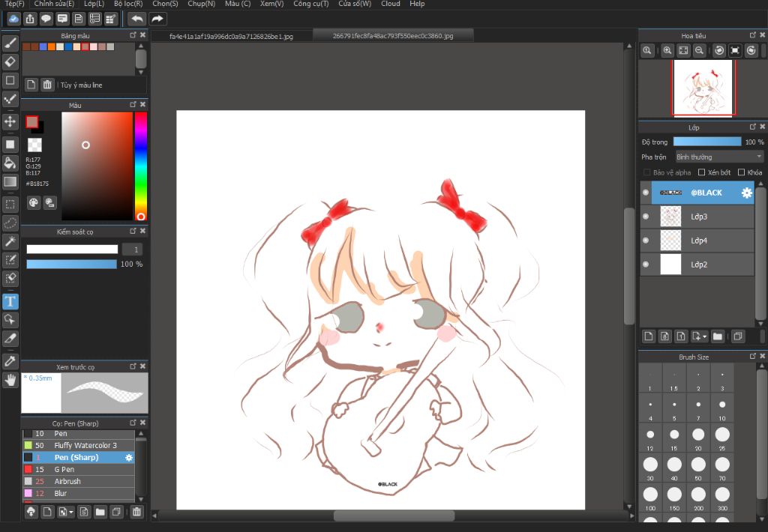Toggle the Khóa lock checkbox
768x532 pixels.
click(741, 172)
